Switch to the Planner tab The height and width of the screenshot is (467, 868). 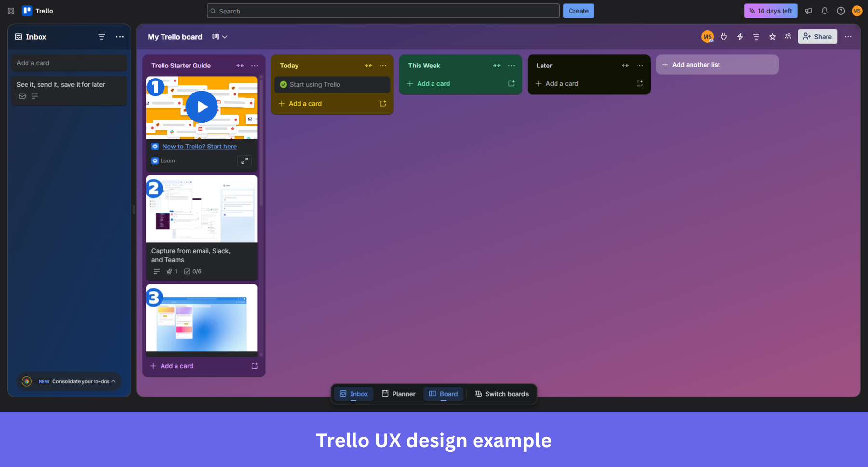pos(399,394)
